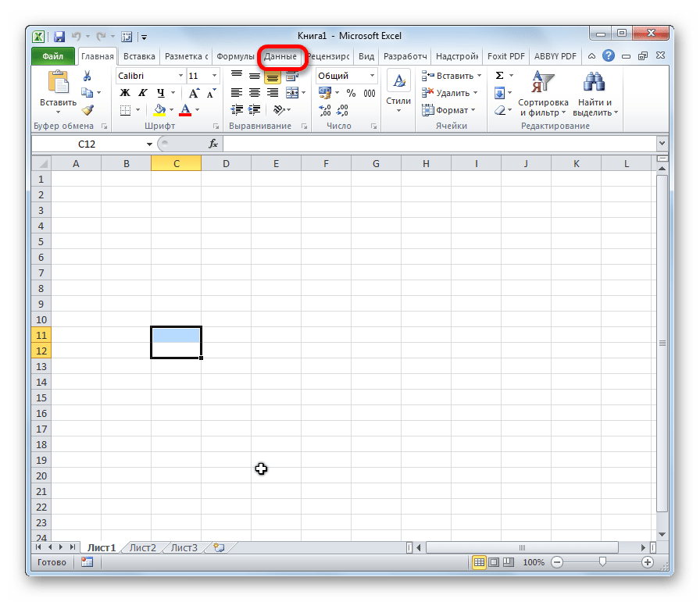Image resolution: width=700 pixels, height=602 pixels.
Task: Click the 100% zoom level
Action: pyautogui.click(x=534, y=562)
